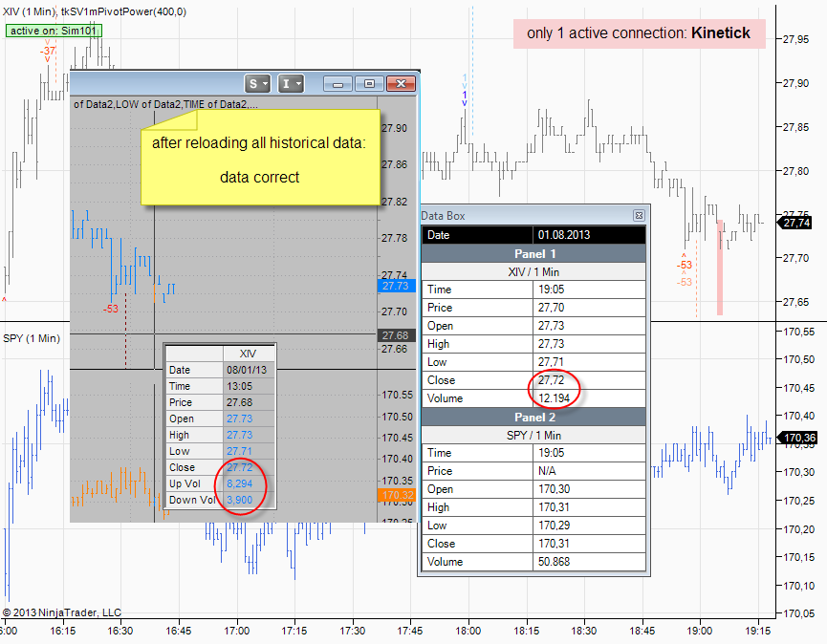Viewport: 827px width, 644px height.
Task: Select Time value 13:05 in mini table
Action: pyautogui.click(x=249, y=386)
